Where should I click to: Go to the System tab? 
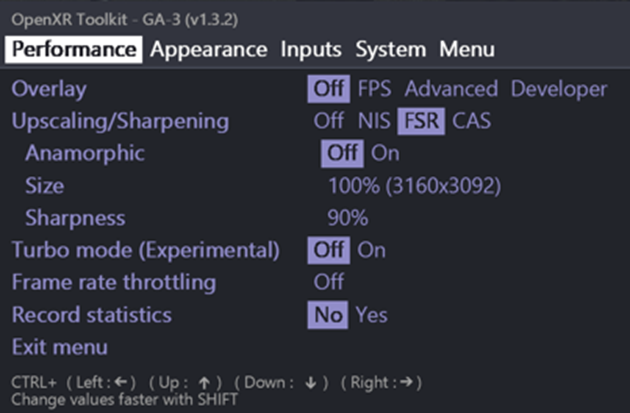coord(390,49)
